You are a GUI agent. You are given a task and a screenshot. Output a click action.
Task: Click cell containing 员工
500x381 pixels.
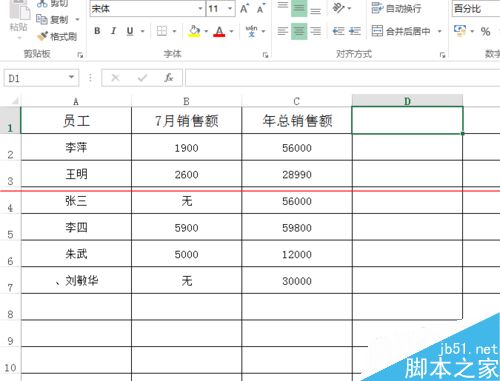click(76, 120)
